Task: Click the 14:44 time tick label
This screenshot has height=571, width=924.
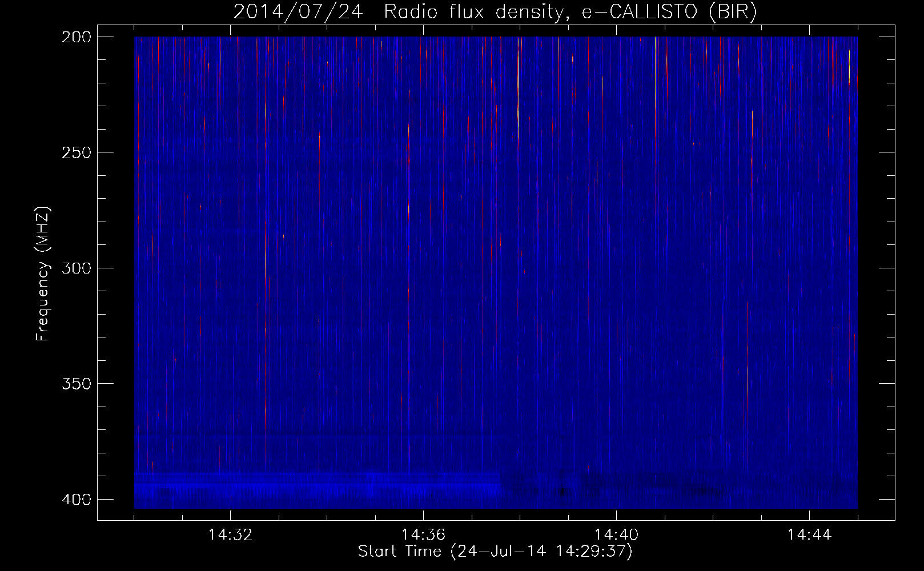Action: coord(809,535)
